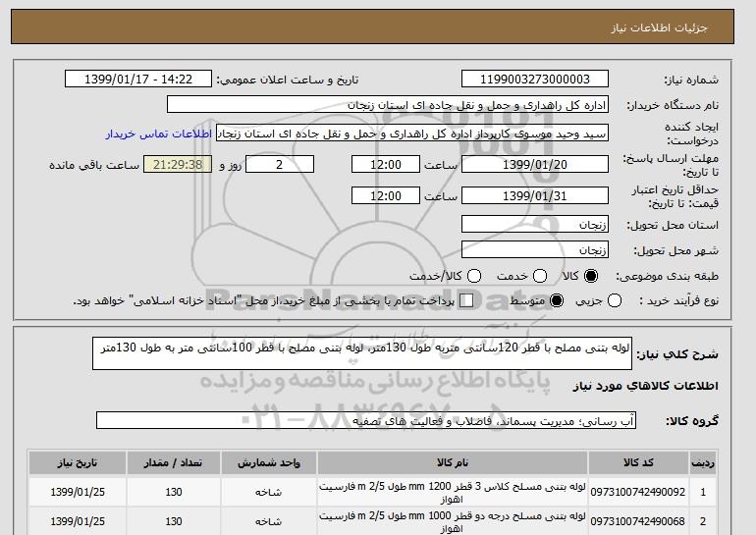Click the public announcement date field
756x535 pixels.
coord(138,80)
